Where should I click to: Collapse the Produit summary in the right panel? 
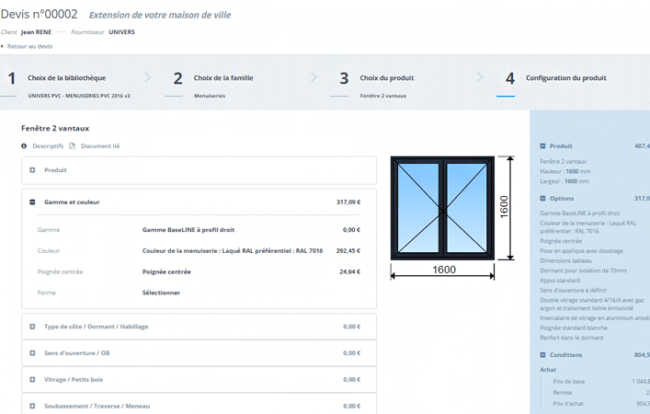(542, 146)
